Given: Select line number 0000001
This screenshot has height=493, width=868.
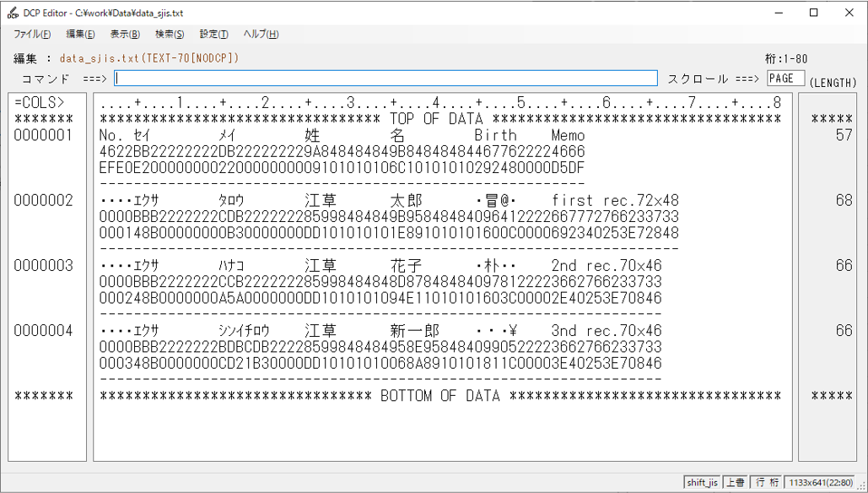Looking at the screenshot, I should tap(43, 136).
